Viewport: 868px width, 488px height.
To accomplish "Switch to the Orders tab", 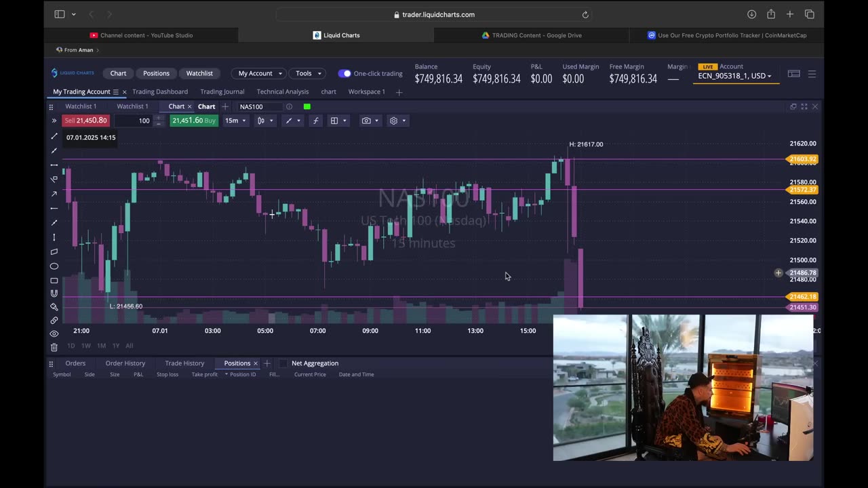I will coord(75,363).
